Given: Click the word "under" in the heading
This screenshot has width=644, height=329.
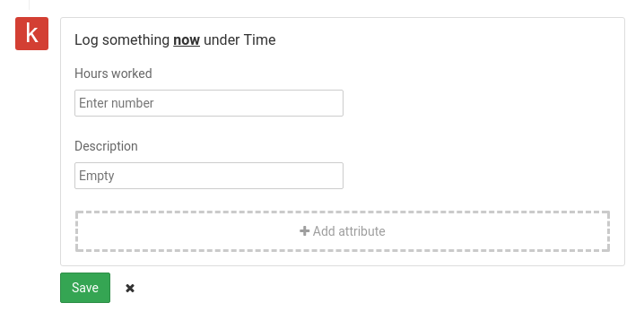Looking at the screenshot, I should coord(222,39).
